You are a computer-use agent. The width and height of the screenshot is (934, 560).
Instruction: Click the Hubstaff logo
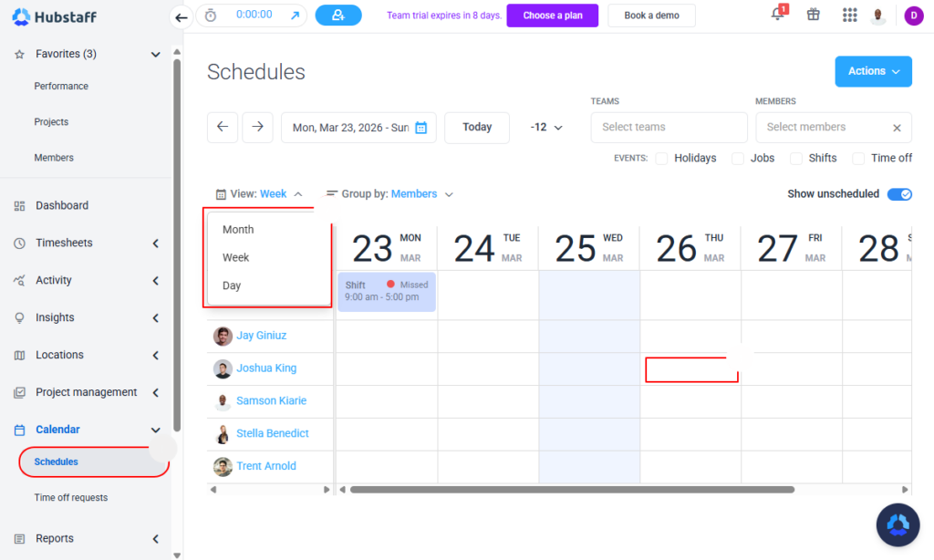click(54, 16)
